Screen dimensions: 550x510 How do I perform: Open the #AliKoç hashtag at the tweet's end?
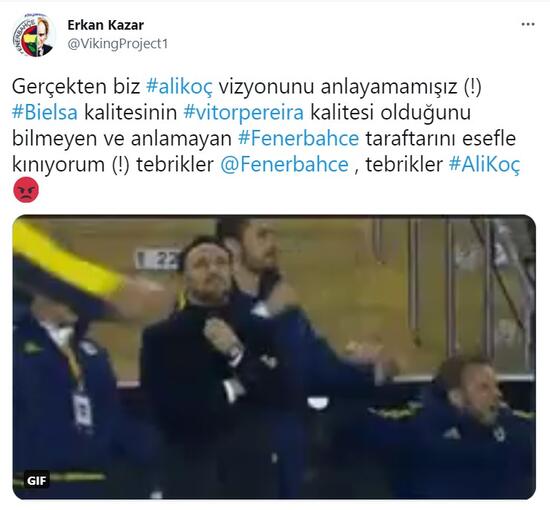[x=484, y=164]
